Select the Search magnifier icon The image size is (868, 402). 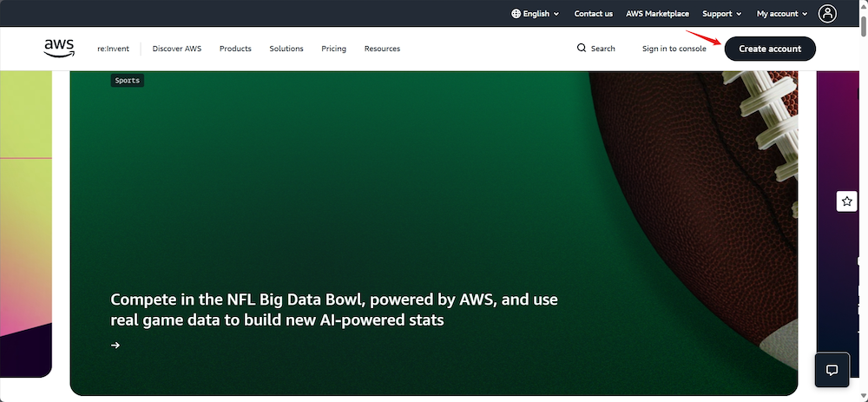pos(582,48)
